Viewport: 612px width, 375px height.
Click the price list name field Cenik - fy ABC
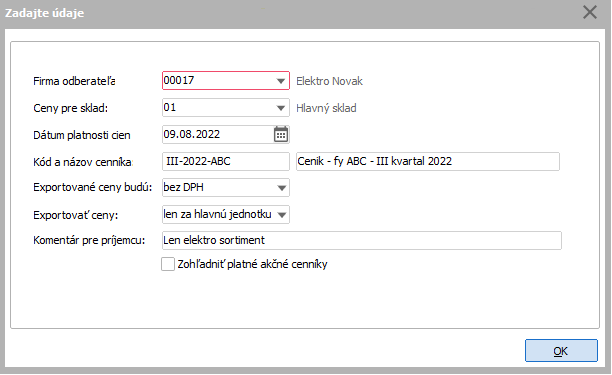[x=428, y=161]
